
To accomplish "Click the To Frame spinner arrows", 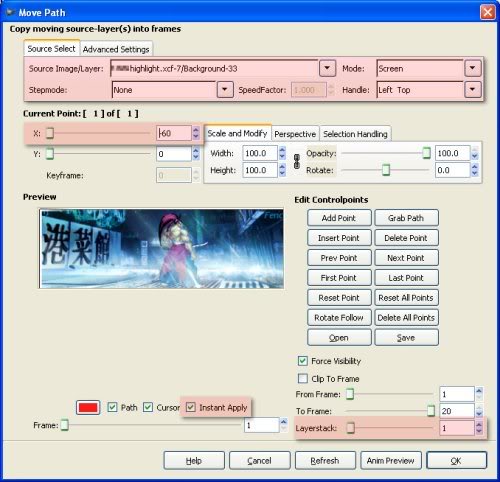I will (x=479, y=411).
